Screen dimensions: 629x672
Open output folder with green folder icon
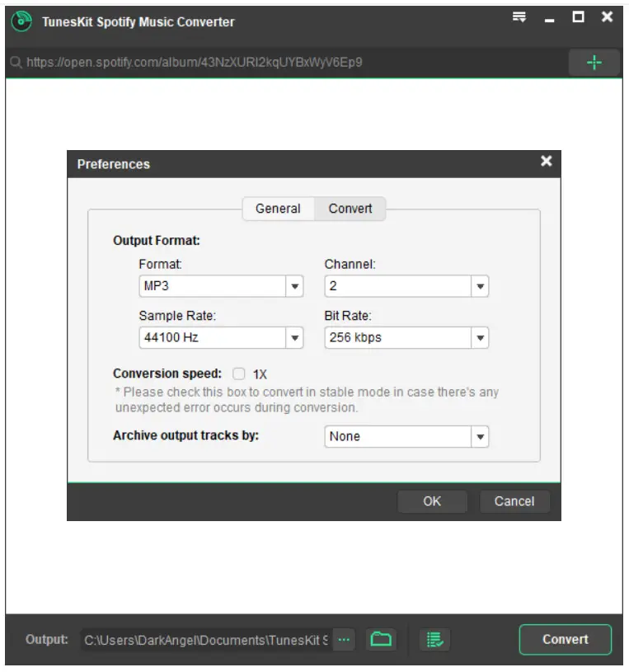point(381,639)
